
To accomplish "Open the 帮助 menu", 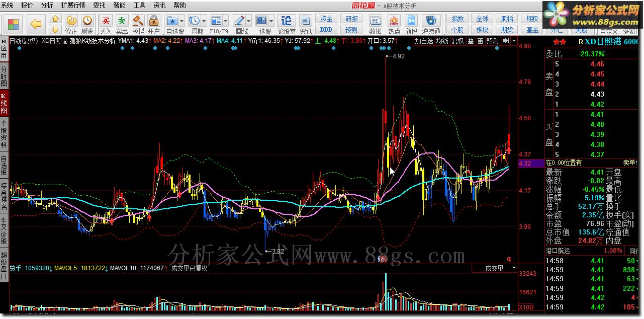I will pyautogui.click(x=179, y=6).
